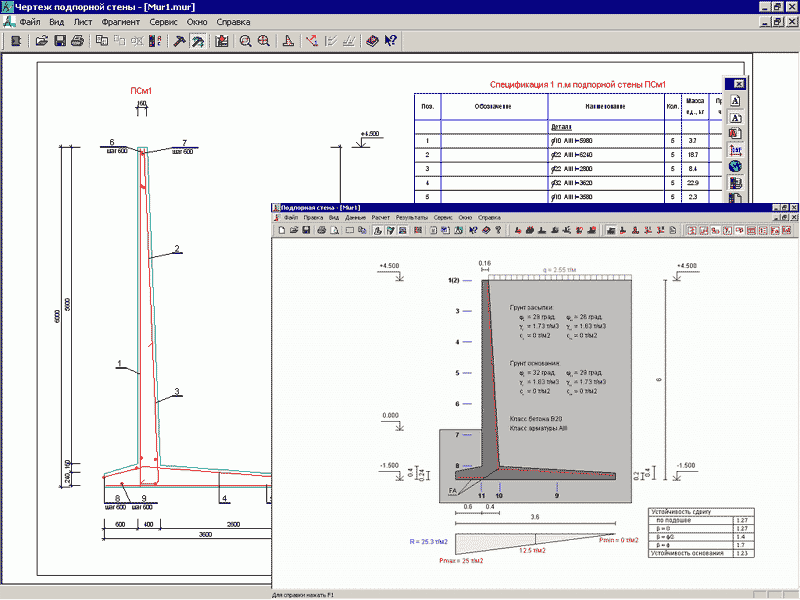The width and height of the screenshot is (800, 600).
Task: Click the context help arrow with question mark
Action: [391, 41]
